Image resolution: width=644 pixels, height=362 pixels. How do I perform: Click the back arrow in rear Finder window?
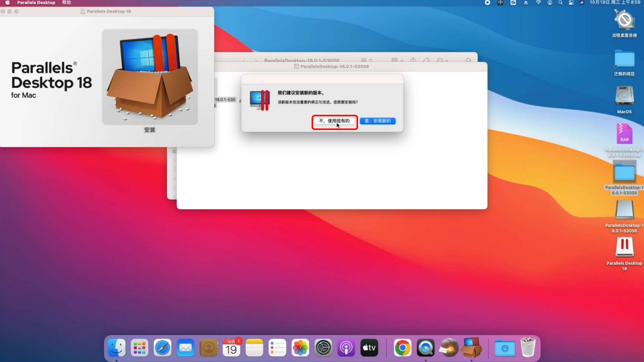tap(244, 61)
